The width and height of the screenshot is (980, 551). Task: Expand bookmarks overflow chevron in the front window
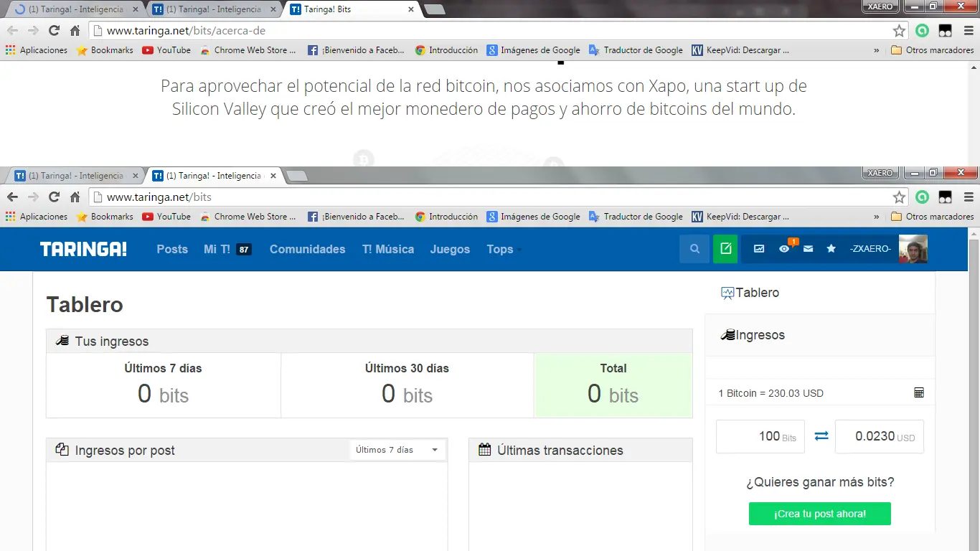(876, 217)
